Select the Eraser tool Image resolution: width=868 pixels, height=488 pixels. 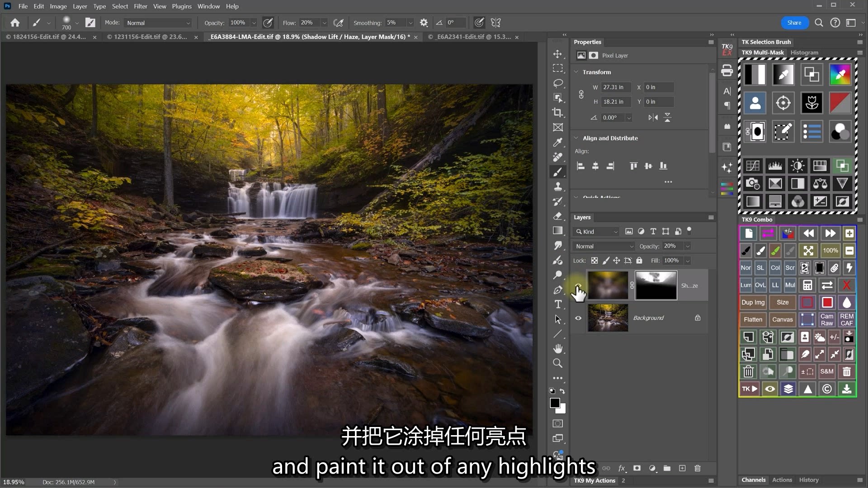point(558,216)
